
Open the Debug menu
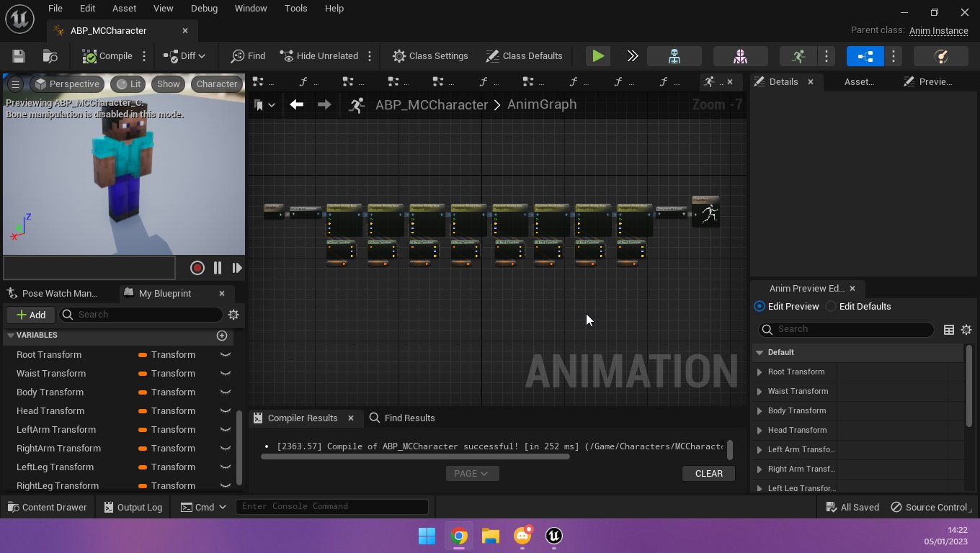[204, 8]
